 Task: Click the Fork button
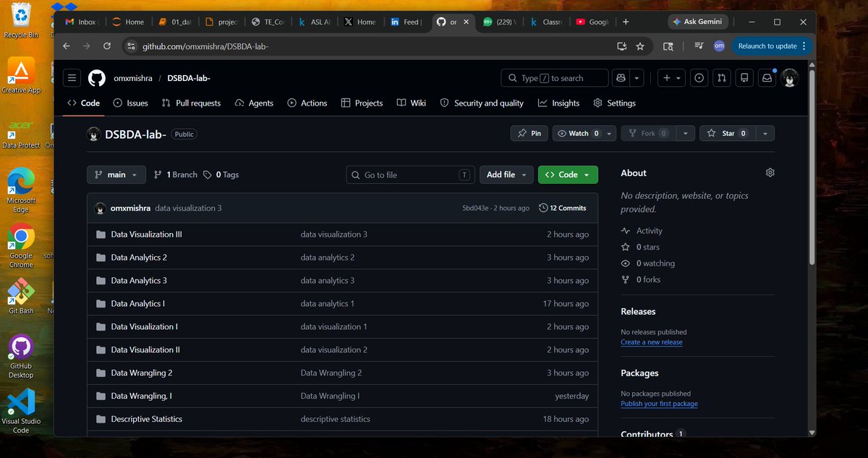649,133
